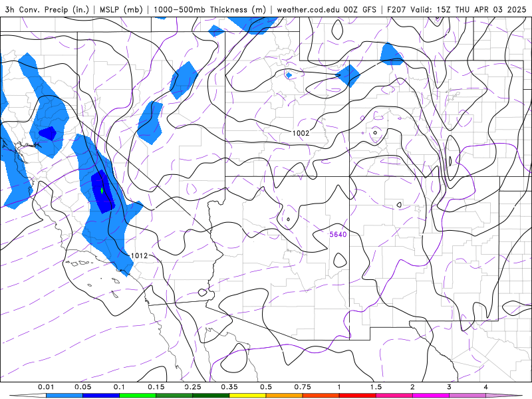The width and height of the screenshot is (532, 399).
Task: Click the green precipitation maximum spot on map
Action: tap(102, 191)
